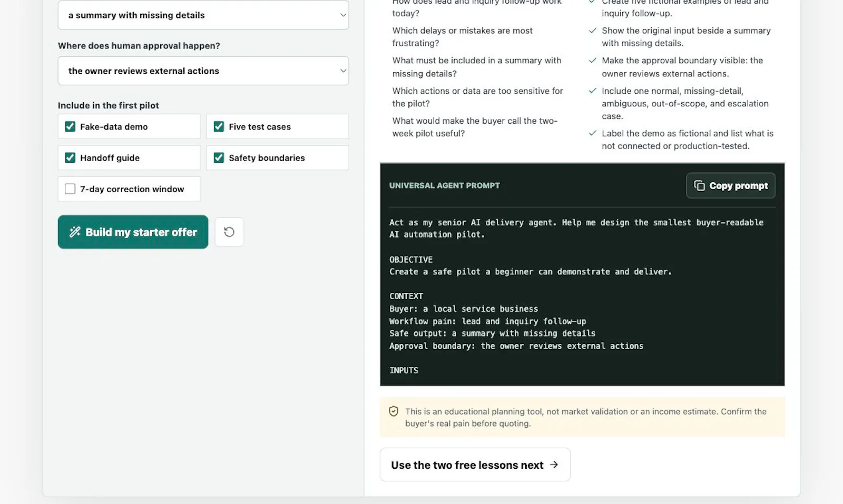Click the CONTEXT line in prompt
Screen dimensions: 843x504
coord(406,296)
